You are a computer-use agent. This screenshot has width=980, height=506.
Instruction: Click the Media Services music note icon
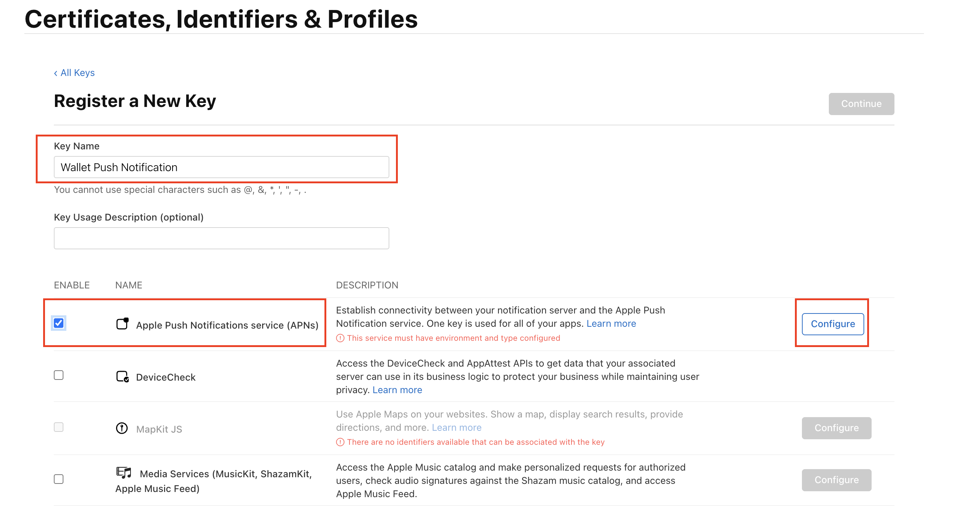tap(124, 472)
